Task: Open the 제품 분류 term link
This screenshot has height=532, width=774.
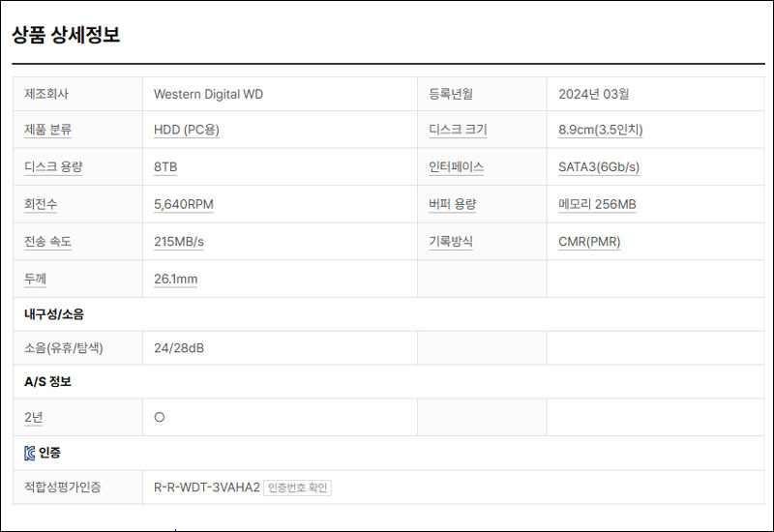Action: click(x=47, y=130)
